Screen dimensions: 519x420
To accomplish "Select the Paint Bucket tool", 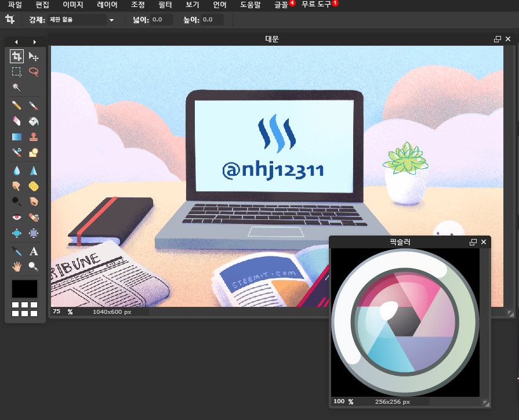I will pyautogui.click(x=34, y=121).
